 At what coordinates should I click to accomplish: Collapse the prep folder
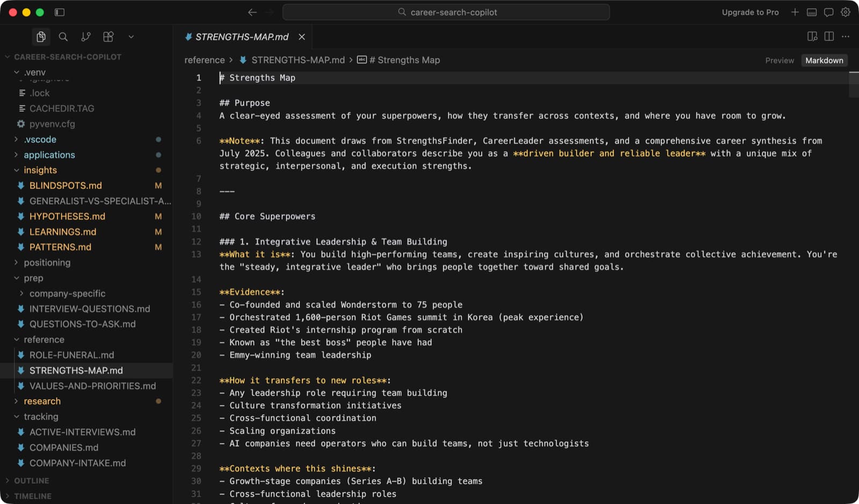(33, 278)
